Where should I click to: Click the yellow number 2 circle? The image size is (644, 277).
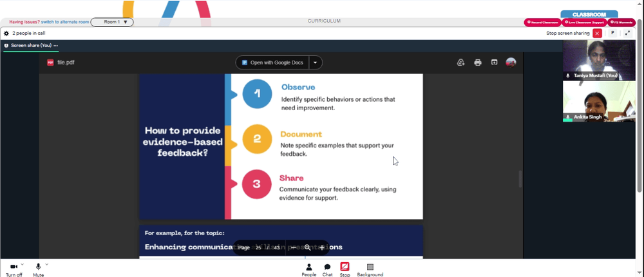257,139
